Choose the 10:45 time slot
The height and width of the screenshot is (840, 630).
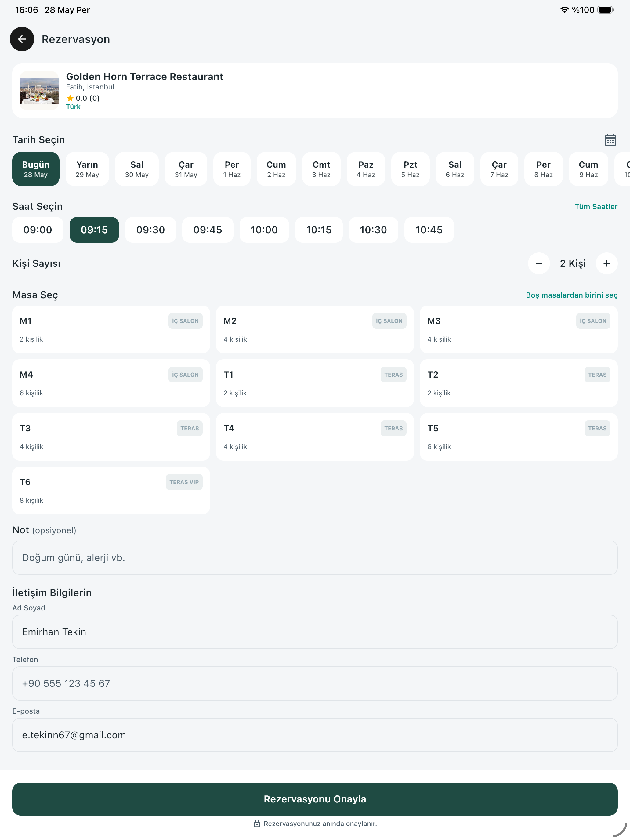click(429, 230)
